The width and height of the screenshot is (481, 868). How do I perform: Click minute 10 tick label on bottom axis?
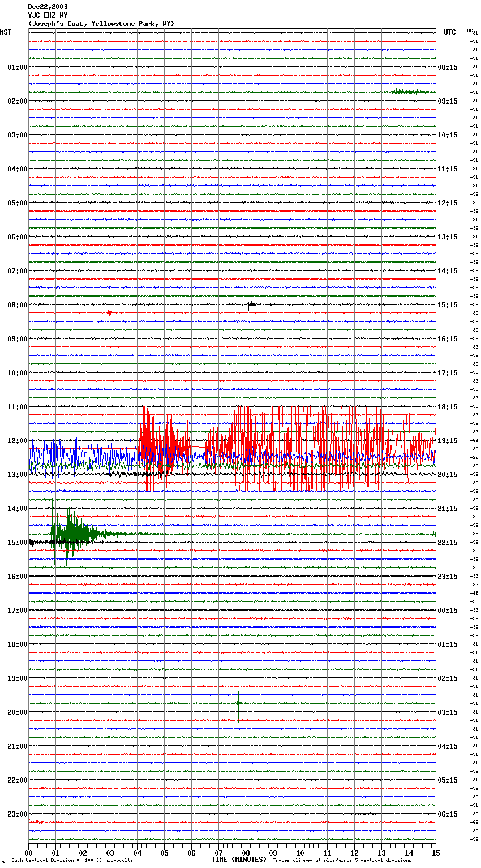pos(300,853)
